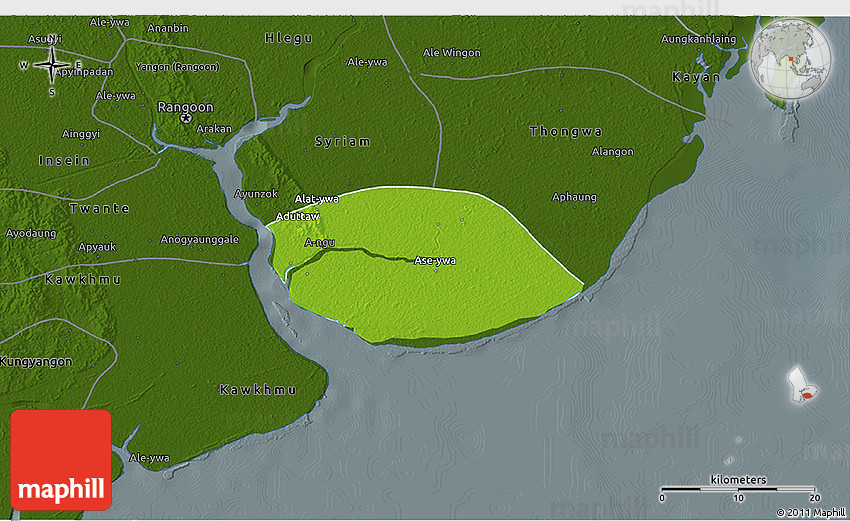Open the © 2011 Maphill copyright link

click(x=809, y=512)
